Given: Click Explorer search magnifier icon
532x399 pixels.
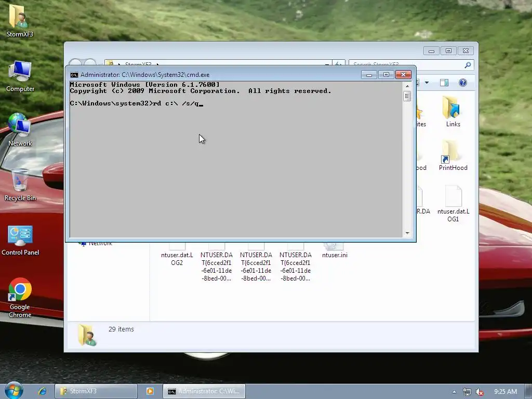Looking at the screenshot, I should [x=468, y=64].
